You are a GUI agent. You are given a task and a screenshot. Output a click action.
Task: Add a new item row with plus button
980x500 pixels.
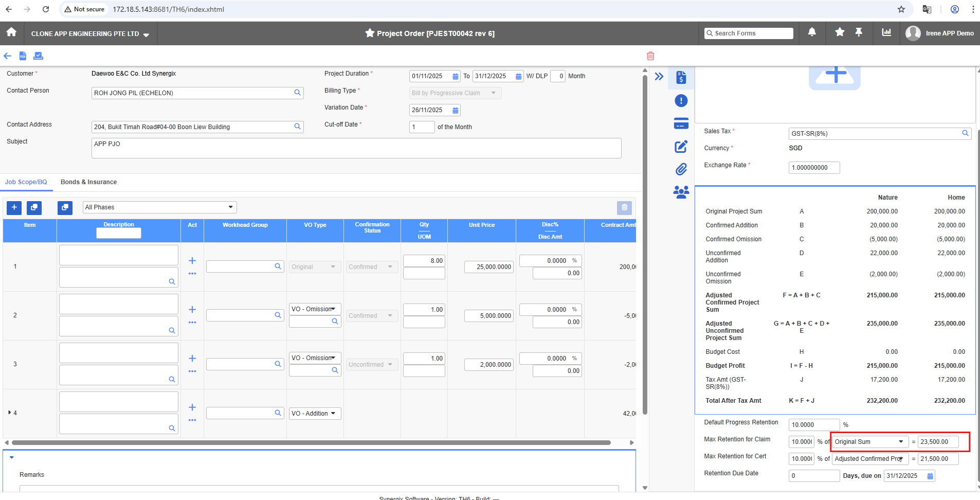pos(14,207)
